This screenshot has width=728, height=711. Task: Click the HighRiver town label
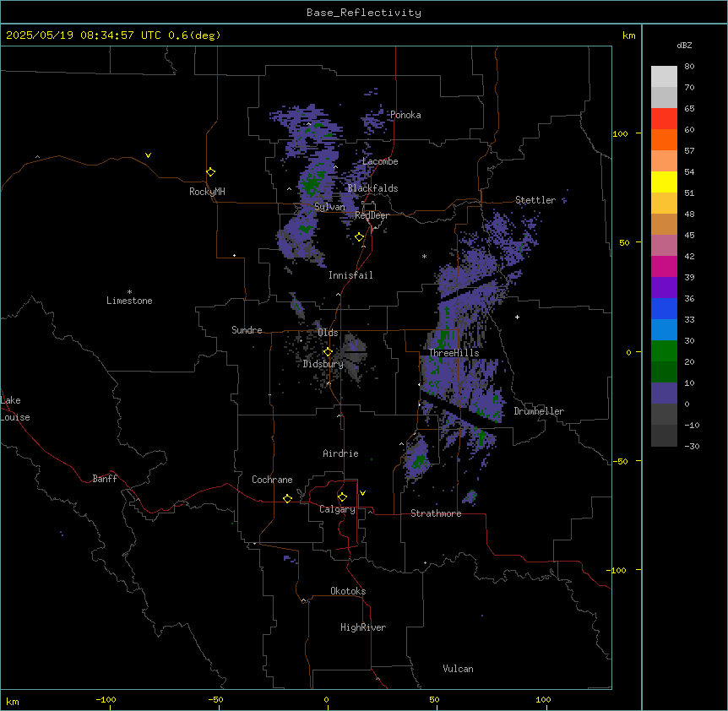coord(363,627)
